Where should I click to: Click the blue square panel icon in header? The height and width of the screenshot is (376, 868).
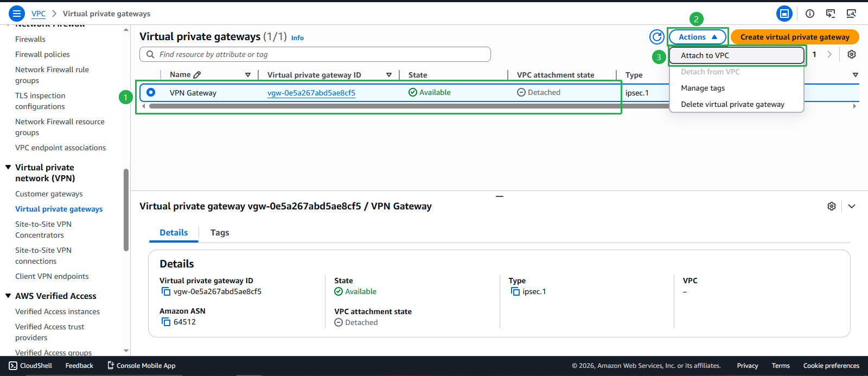(784, 14)
